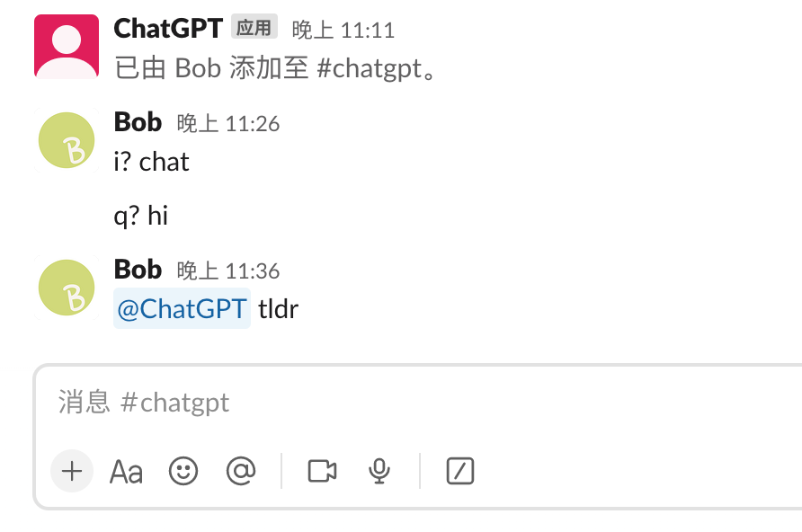Click the second Bob avatar near tldr message

(66, 288)
